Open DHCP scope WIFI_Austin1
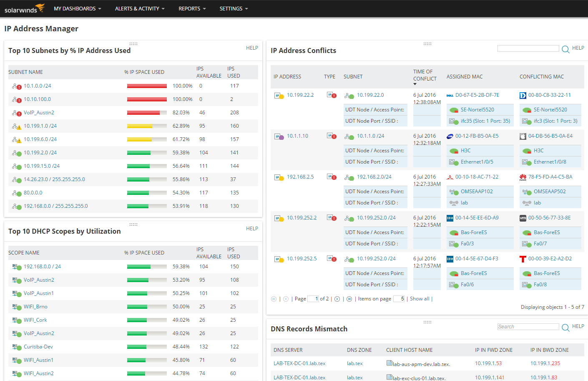588x381 pixels. coord(38,360)
